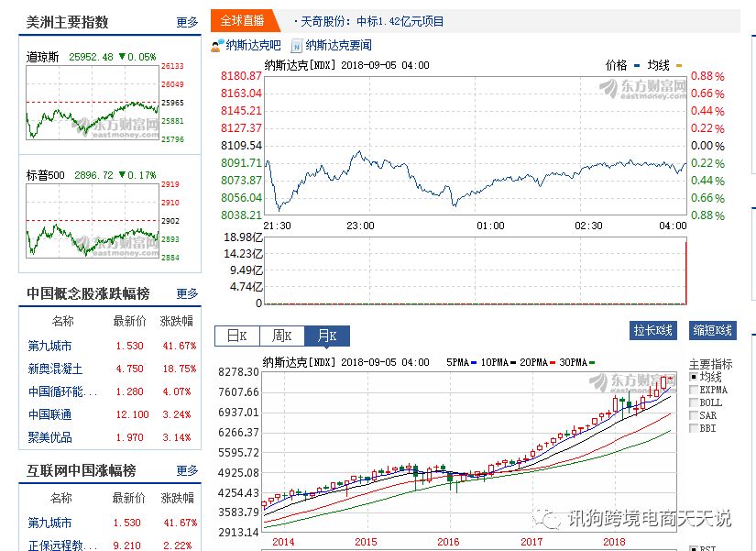The width and height of the screenshot is (756, 551).
Task: Open the 聚美优品 stock link
Action: (x=49, y=437)
